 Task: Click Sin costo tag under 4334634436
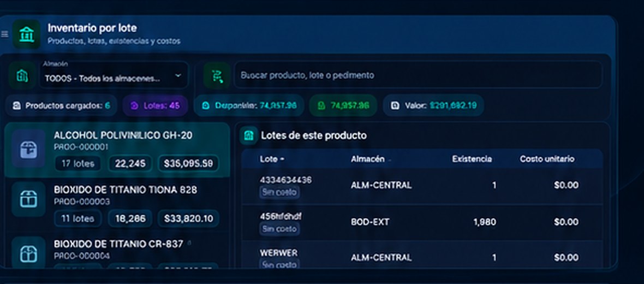pyautogui.click(x=279, y=192)
